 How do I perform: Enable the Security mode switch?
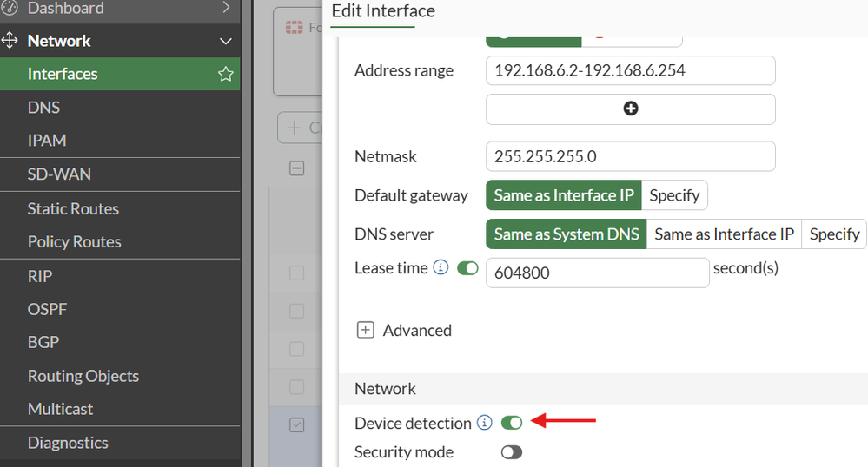point(512,452)
